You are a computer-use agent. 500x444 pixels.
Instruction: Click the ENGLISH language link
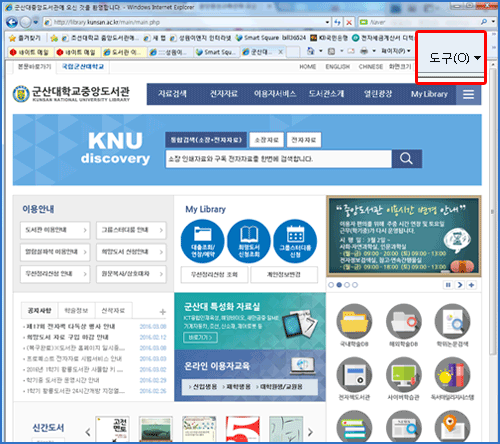point(338,67)
